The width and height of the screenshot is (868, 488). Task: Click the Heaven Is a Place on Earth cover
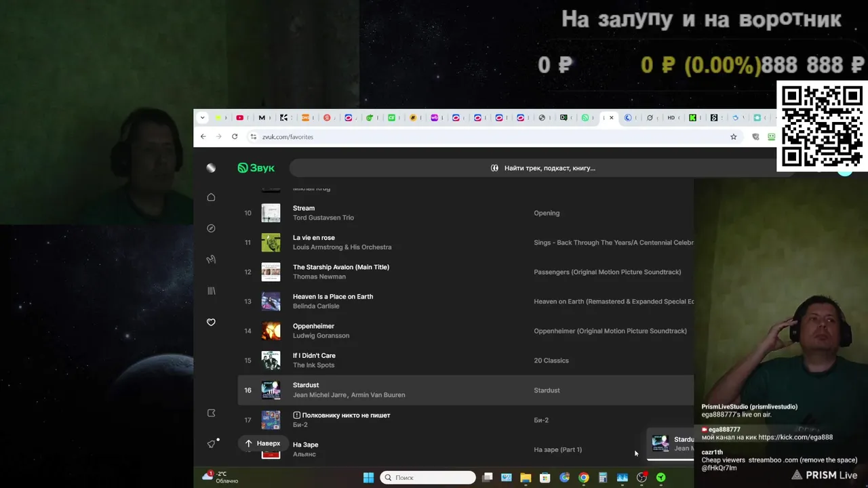(x=271, y=301)
